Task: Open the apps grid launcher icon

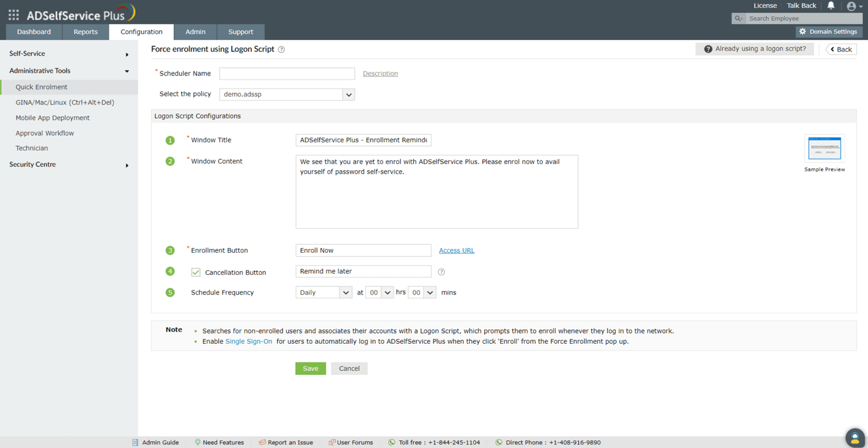Action: click(14, 14)
